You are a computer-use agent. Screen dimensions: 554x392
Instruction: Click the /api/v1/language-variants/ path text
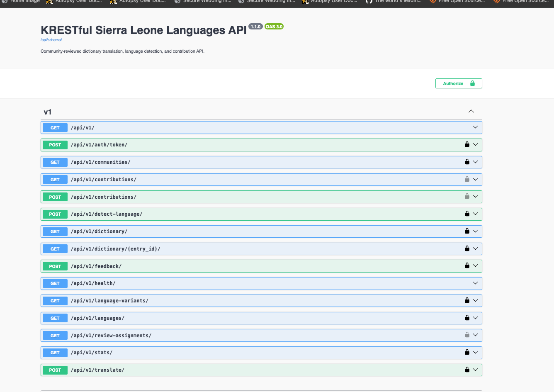point(109,301)
